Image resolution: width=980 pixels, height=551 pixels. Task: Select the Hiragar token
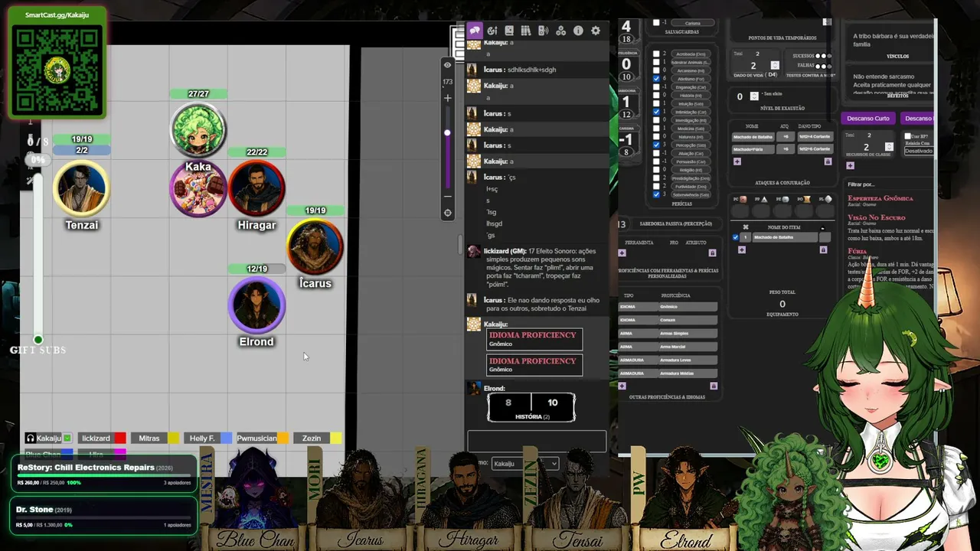pos(256,187)
